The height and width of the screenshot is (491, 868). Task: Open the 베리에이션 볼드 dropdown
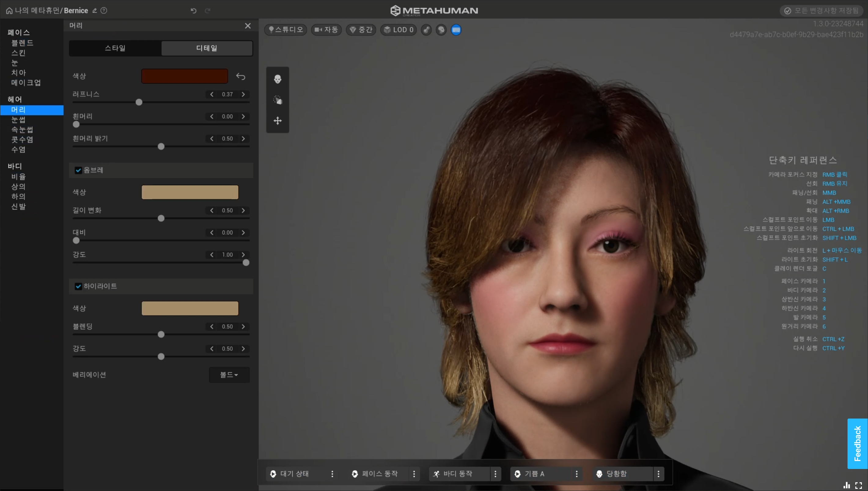(x=229, y=375)
